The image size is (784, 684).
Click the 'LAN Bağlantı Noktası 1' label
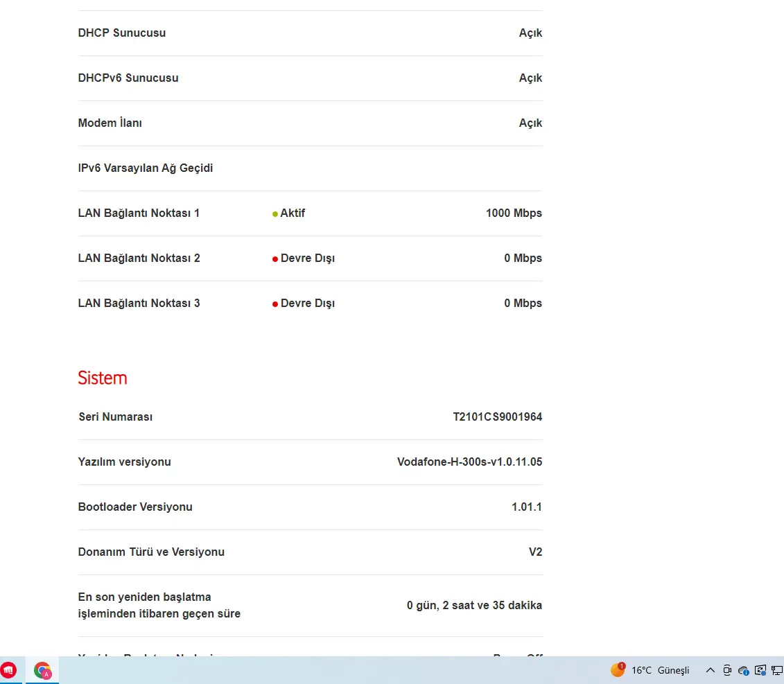coord(139,213)
